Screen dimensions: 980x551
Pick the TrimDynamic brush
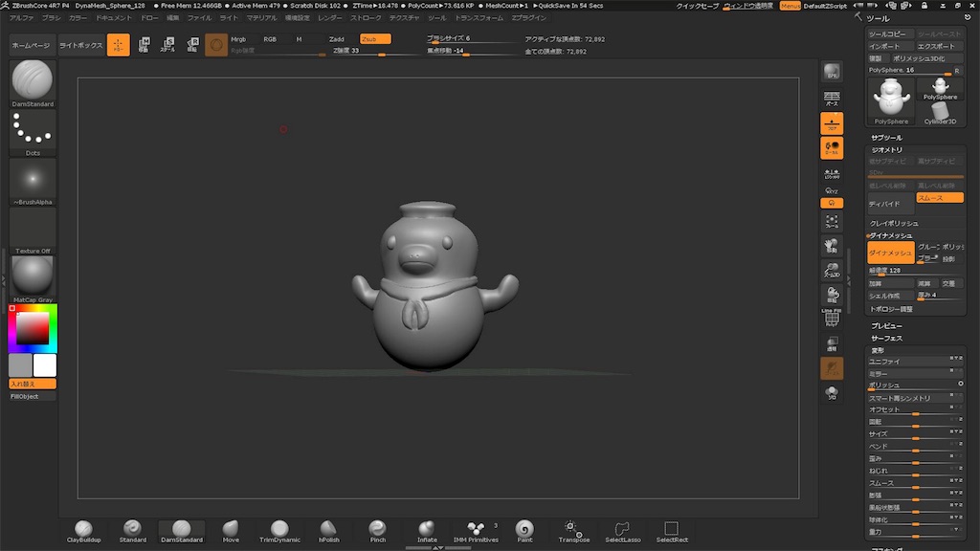point(279,532)
